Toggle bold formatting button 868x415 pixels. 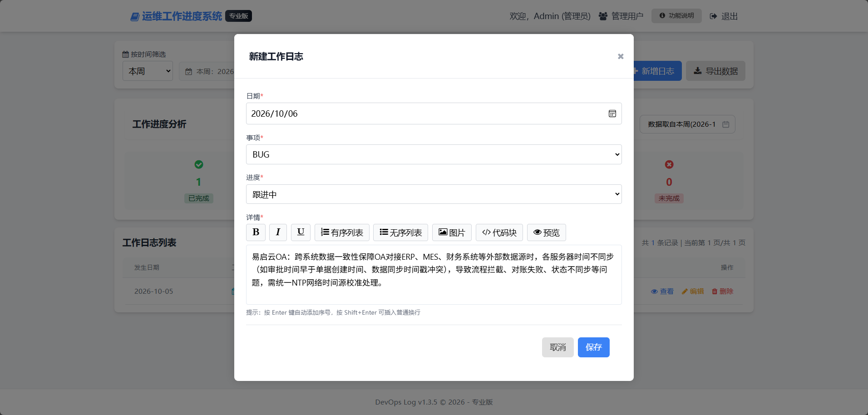click(x=256, y=232)
